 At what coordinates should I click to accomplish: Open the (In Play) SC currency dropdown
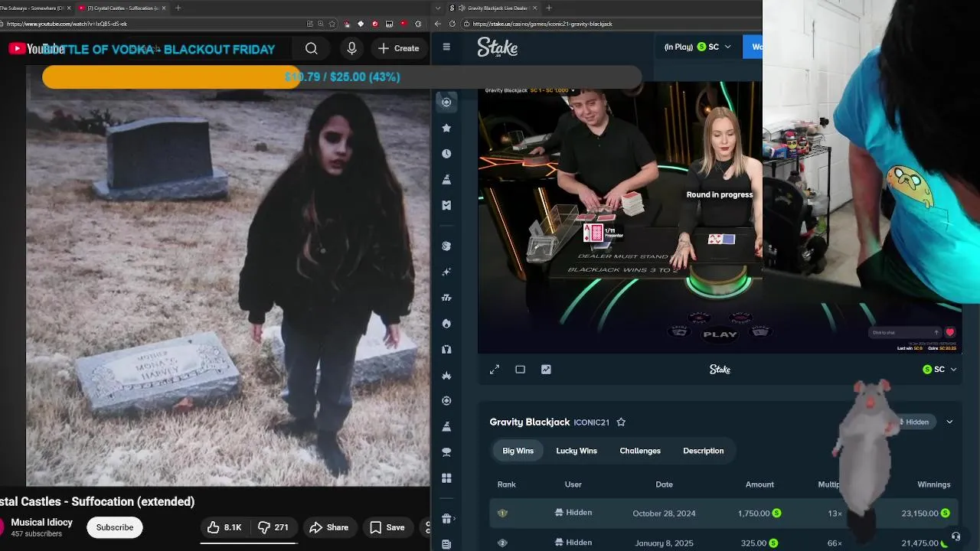tap(697, 47)
